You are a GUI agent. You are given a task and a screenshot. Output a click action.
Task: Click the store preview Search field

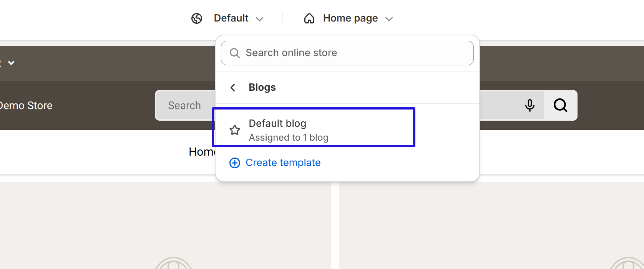click(x=184, y=106)
